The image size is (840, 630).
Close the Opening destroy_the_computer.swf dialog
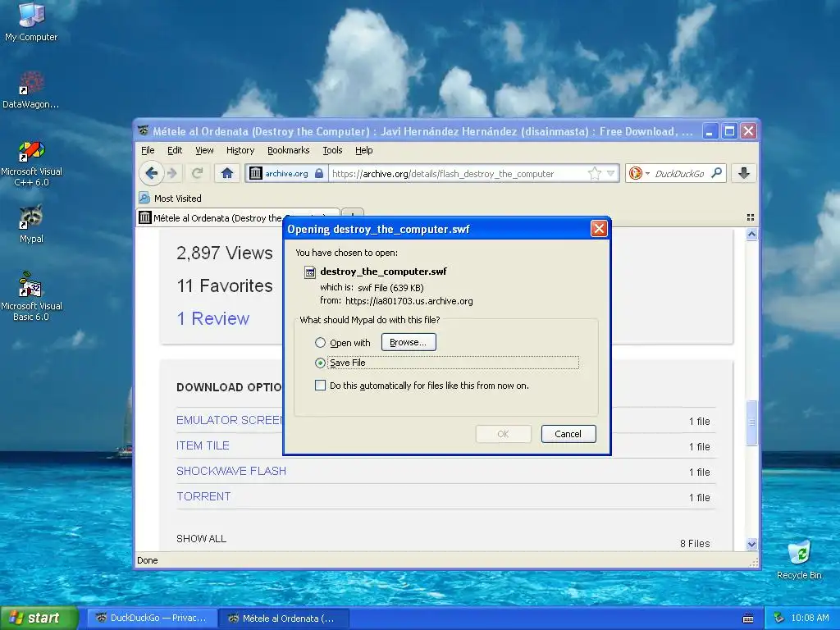pos(598,229)
